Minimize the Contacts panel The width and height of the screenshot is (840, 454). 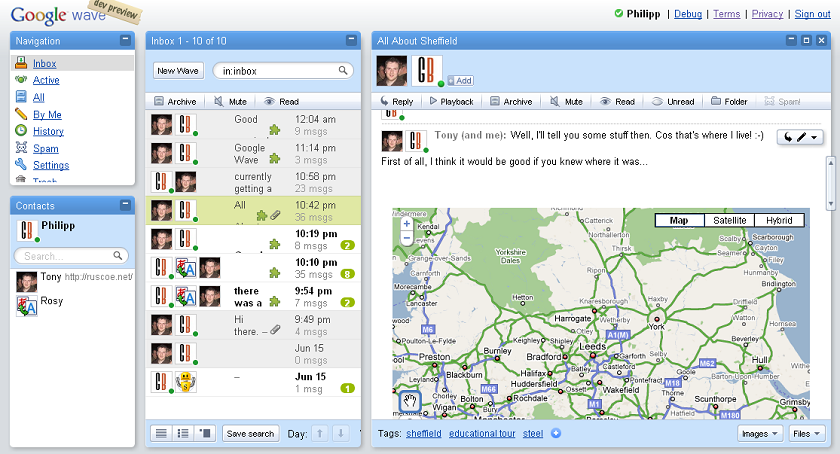point(125,204)
